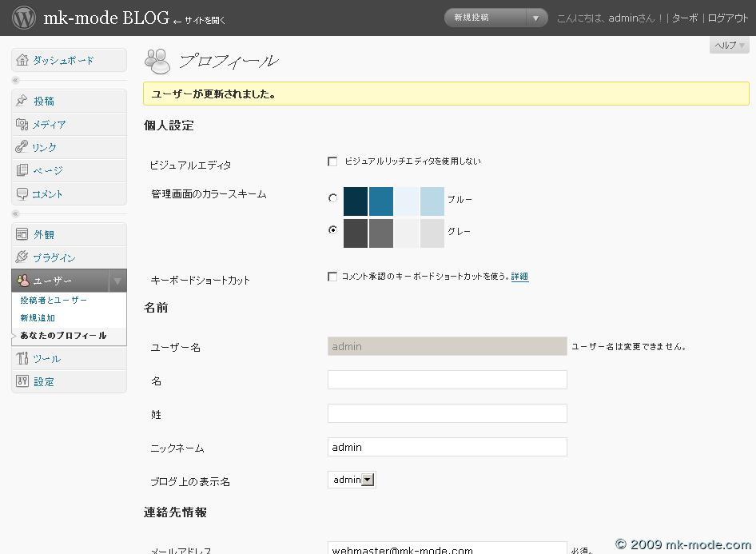Click the ログアウト link
The image size is (756, 554).
pyautogui.click(x=728, y=18)
